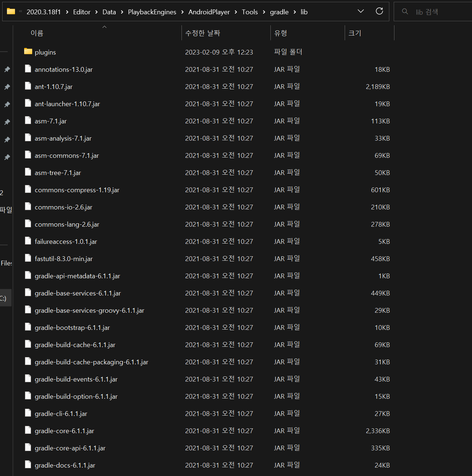Viewport: 472px width, 476px height.
Task: Click the folder icon in the address bar
Action: [x=11, y=11]
